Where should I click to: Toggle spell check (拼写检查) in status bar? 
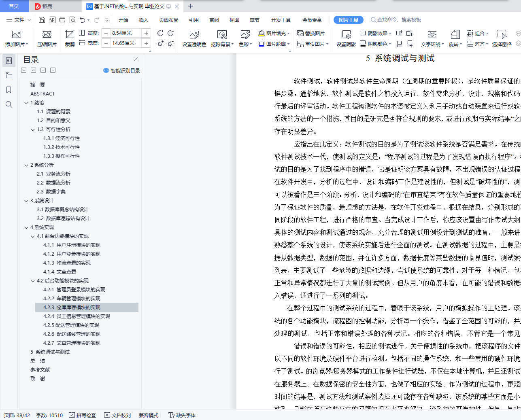coord(83,415)
